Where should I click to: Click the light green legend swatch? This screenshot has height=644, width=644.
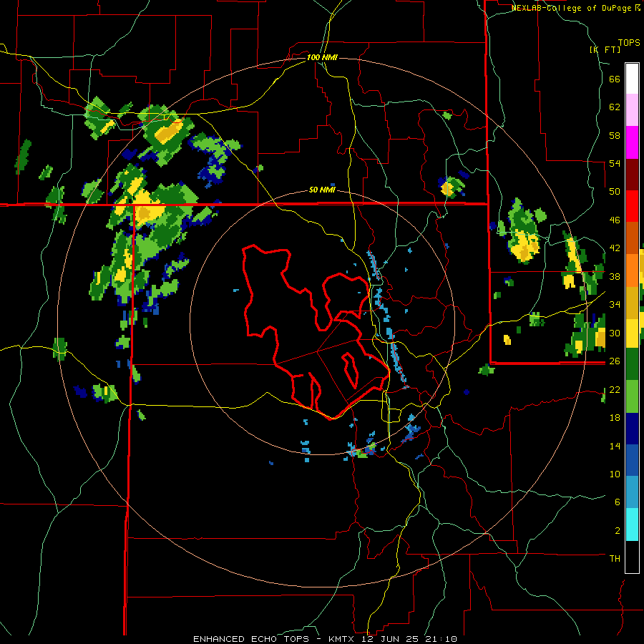pos(632,396)
